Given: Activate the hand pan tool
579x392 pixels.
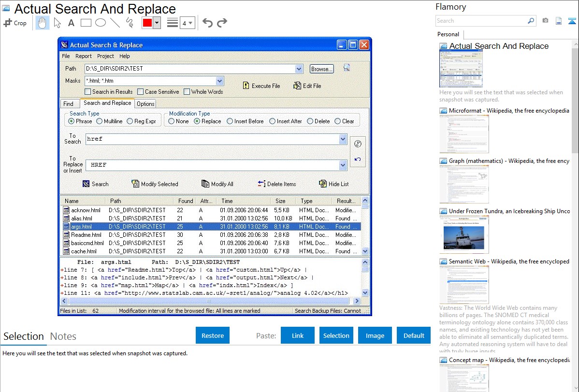Looking at the screenshot, I should (42, 23).
